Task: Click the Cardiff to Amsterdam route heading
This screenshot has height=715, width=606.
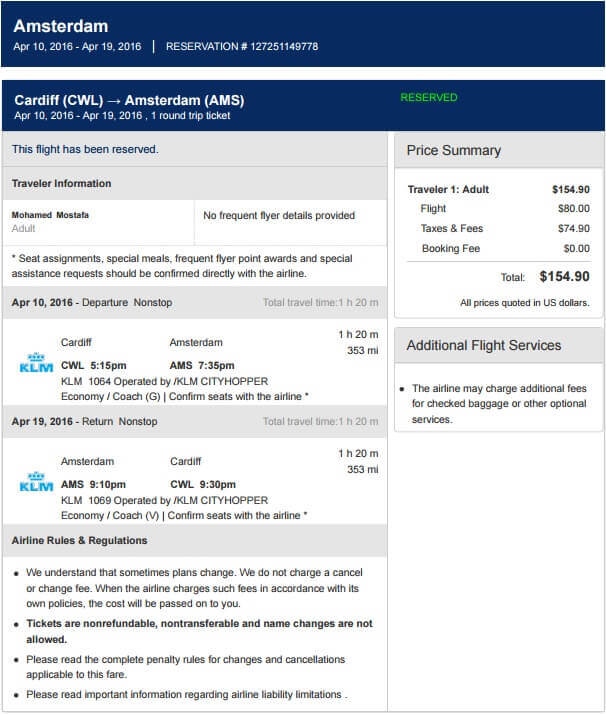Action: point(129,100)
